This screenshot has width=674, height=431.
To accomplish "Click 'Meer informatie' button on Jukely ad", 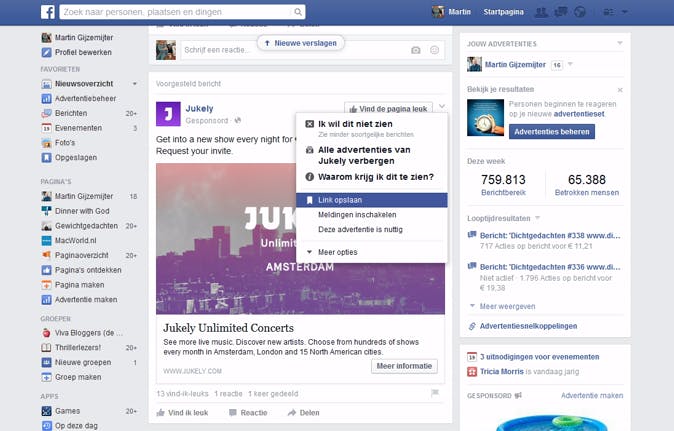I will point(404,366).
